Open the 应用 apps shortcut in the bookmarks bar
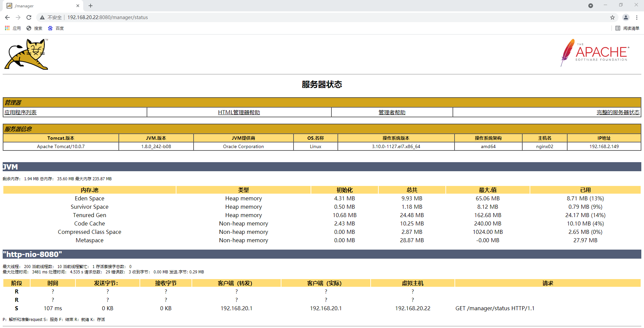 pyautogui.click(x=13, y=28)
